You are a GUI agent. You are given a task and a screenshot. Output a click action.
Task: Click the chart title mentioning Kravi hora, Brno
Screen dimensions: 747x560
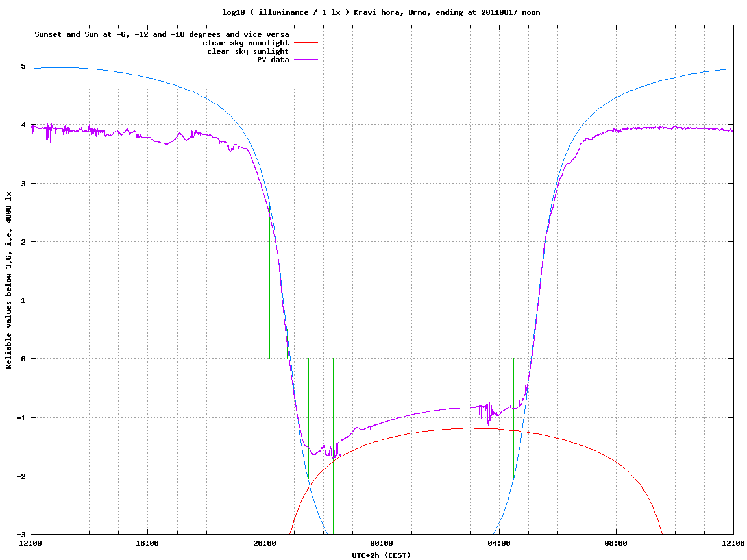point(381,12)
